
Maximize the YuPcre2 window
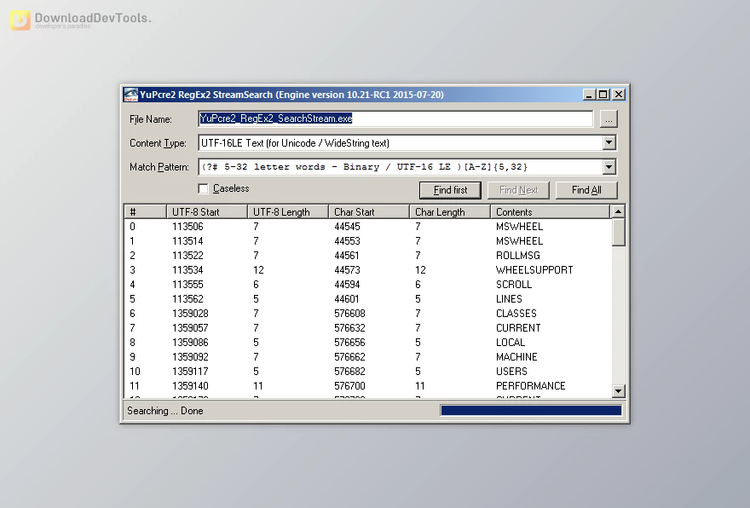[x=603, y=95]
